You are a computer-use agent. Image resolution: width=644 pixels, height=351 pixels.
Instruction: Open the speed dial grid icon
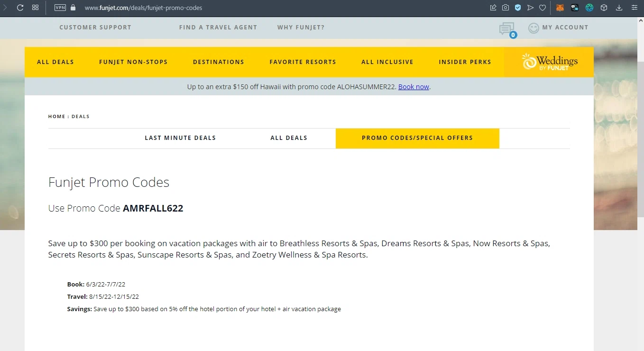(x=35, y=8)
